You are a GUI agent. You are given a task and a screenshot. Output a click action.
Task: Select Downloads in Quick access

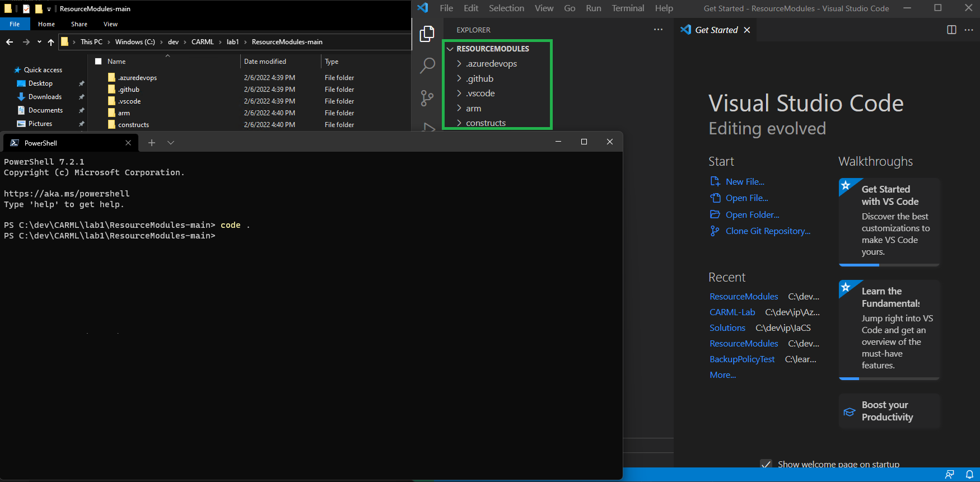click(45, 97)
